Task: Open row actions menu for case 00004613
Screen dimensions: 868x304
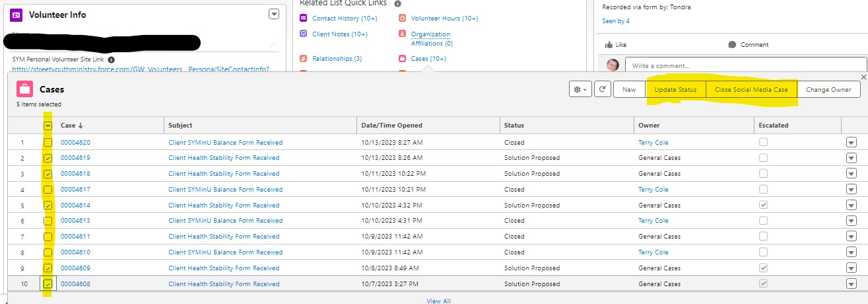Action: [851, 221]
